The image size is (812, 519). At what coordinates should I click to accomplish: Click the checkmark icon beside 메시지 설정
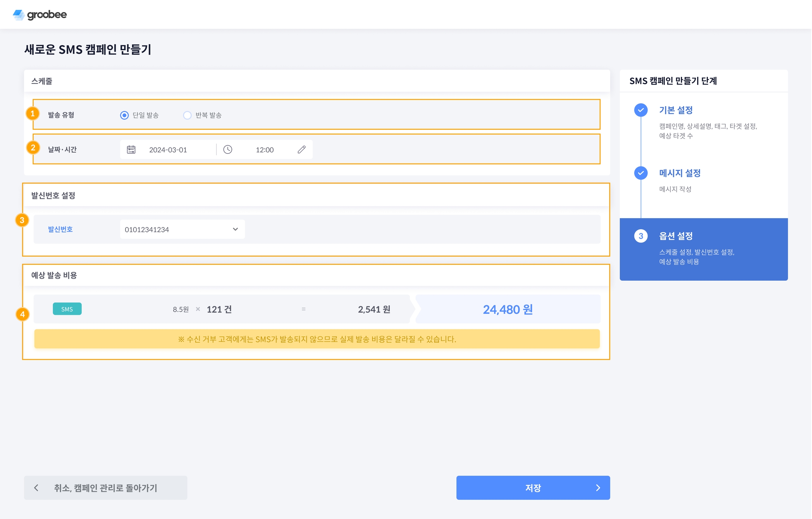641,173
